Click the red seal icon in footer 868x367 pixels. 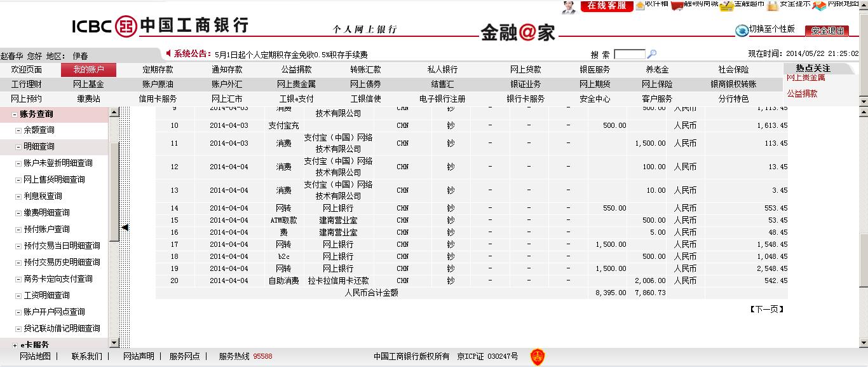[538, 357]
